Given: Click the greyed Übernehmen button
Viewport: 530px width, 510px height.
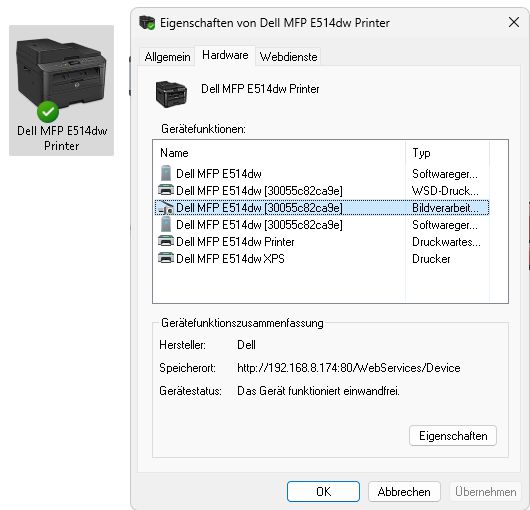Looking at the screenshot, I should (x=485, y=491).
